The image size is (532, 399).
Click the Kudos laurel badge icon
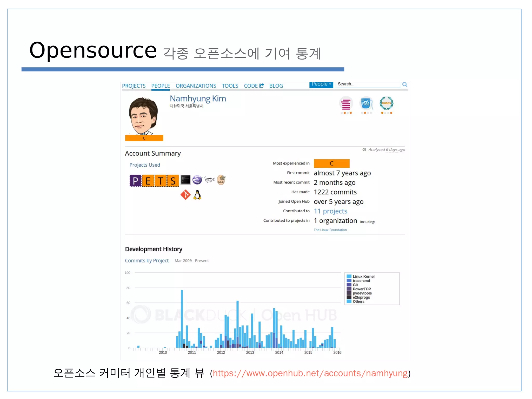(x=387, y=103)
